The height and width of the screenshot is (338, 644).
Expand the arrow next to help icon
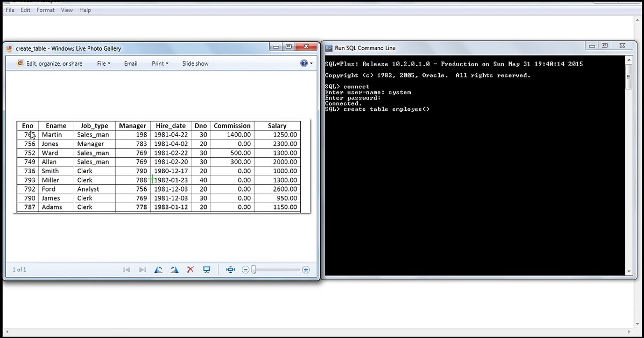point(311,63)
